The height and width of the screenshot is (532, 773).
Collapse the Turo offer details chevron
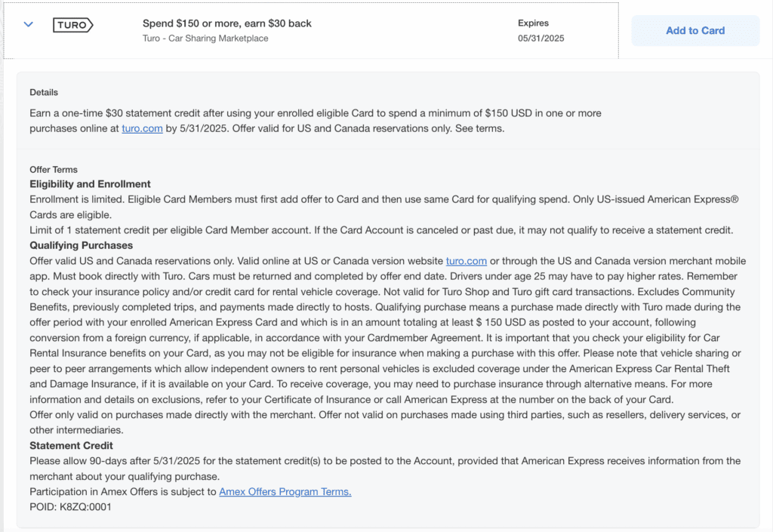tap(29, 24)
